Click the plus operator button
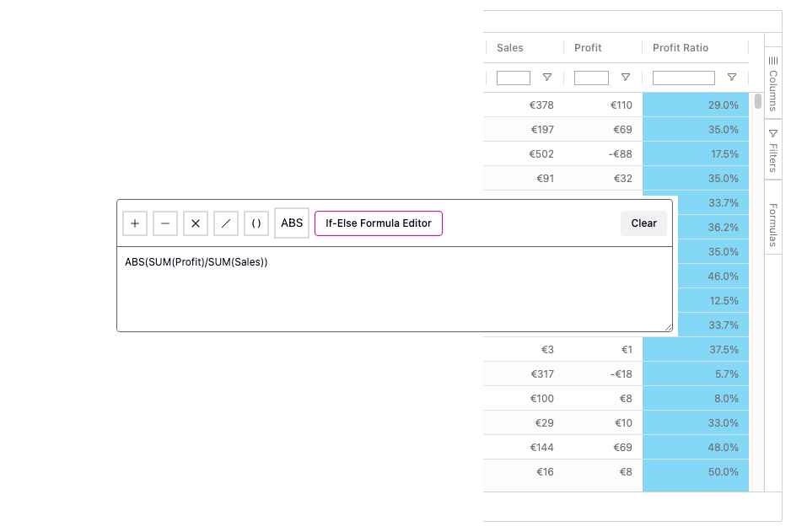This screenshot has height=532, width=791. 135,223
